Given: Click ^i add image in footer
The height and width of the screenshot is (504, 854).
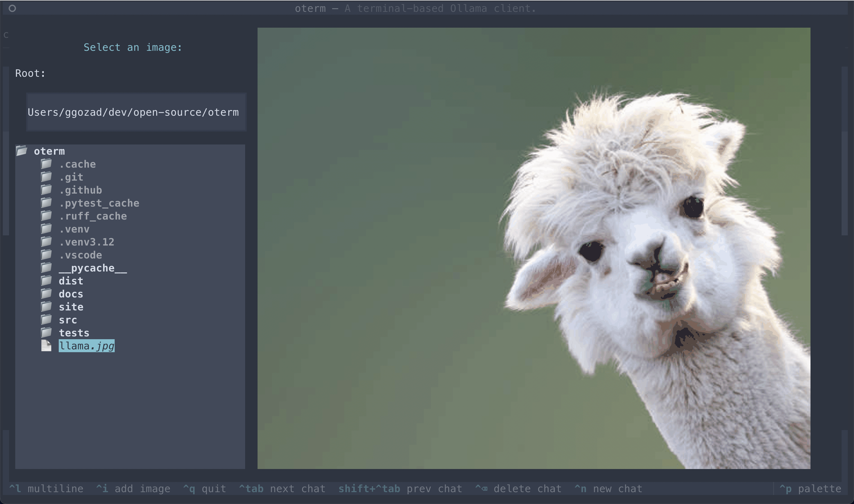Looking at the screenshot, I should 133,489.
